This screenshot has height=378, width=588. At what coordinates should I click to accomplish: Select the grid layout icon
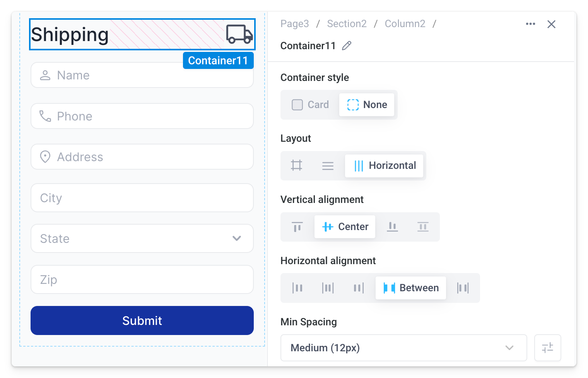coord(297,166)
